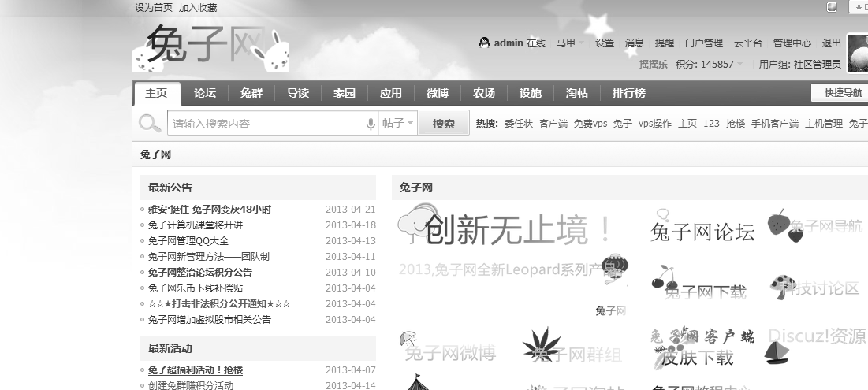This screenshot has height=390, width=868.
Task: Switch to the 主页 tab
Action: pyautogui.click(x=156, y=93)
